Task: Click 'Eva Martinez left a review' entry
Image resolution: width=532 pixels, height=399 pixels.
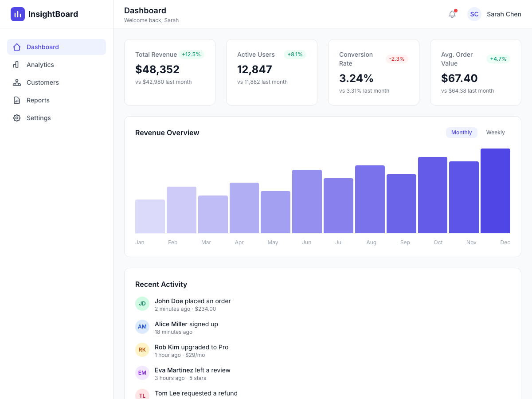Action: click(192, 370)
